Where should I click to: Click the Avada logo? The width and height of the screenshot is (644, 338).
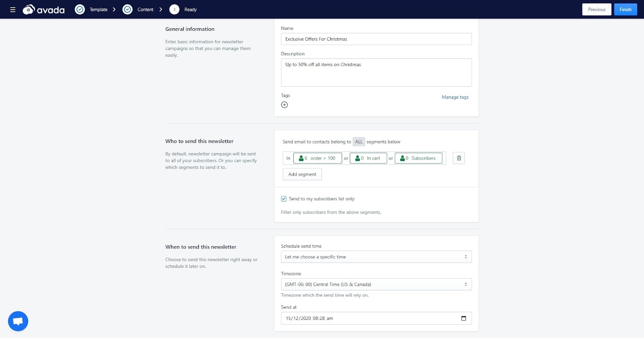click(x=43, y=10)
